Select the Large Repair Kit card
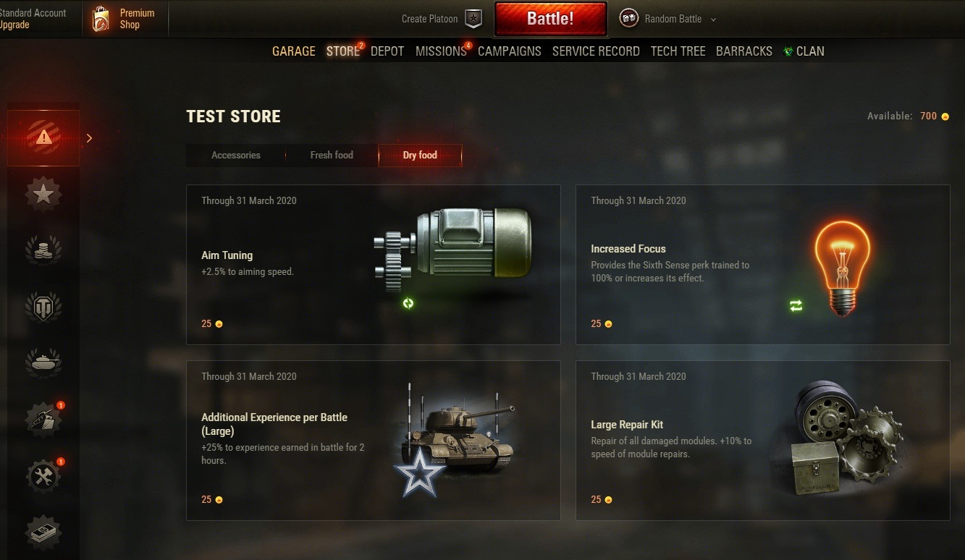The image size is (965, 560). click(763, 441)
